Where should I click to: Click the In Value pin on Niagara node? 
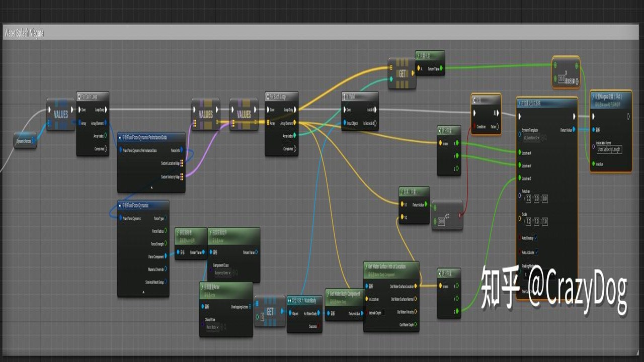click(593, 163)
